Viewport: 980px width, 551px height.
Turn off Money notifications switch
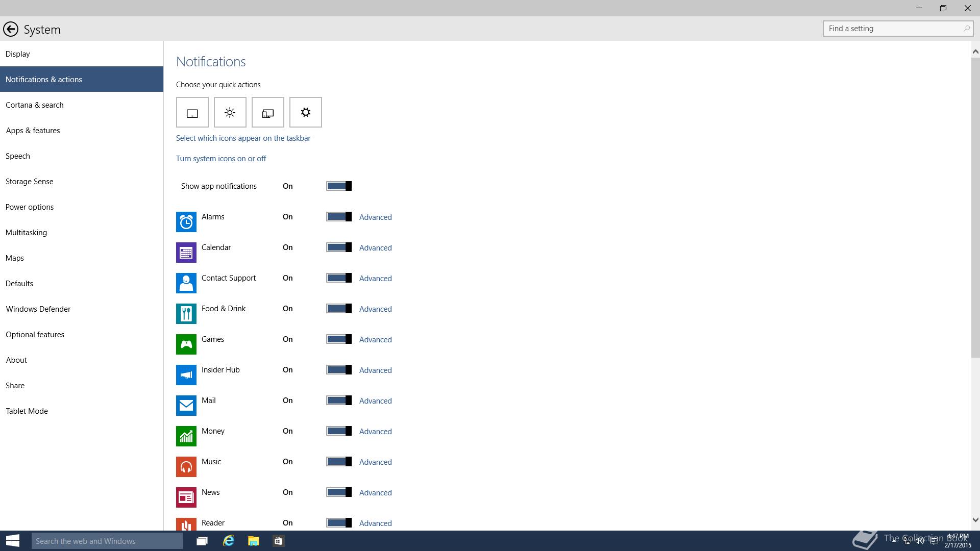coord(339,431)
